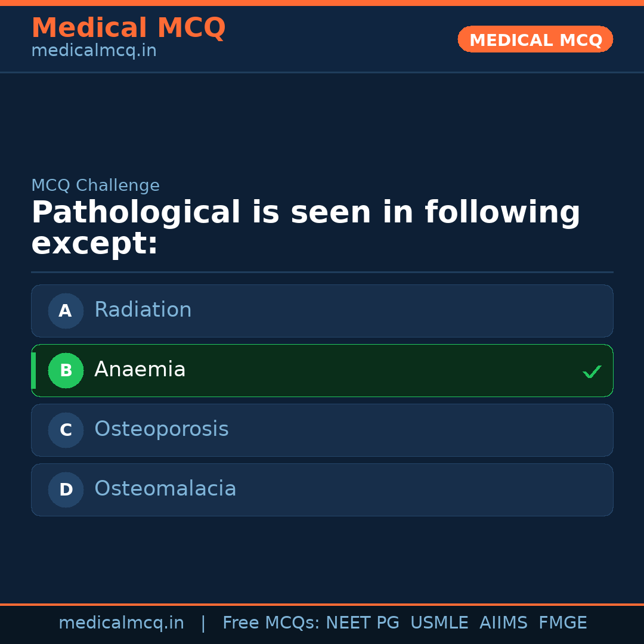The width and height of the screenshot is (644, 644).
Task: Click the circular A option badge
Action: [x=66, y=311]
